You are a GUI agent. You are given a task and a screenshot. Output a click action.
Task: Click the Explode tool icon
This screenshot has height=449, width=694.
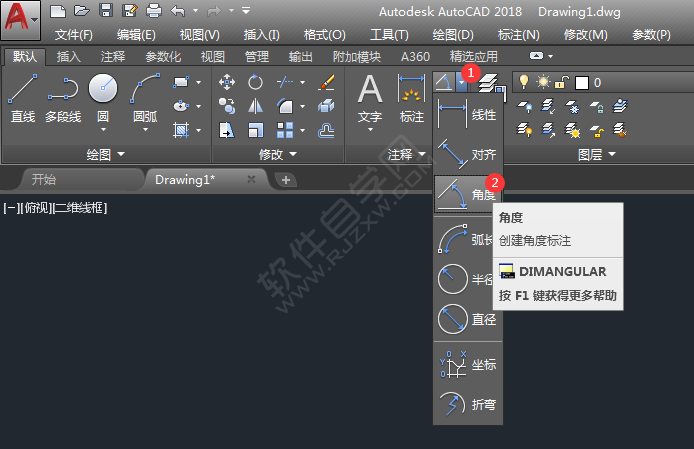point(326,106)
